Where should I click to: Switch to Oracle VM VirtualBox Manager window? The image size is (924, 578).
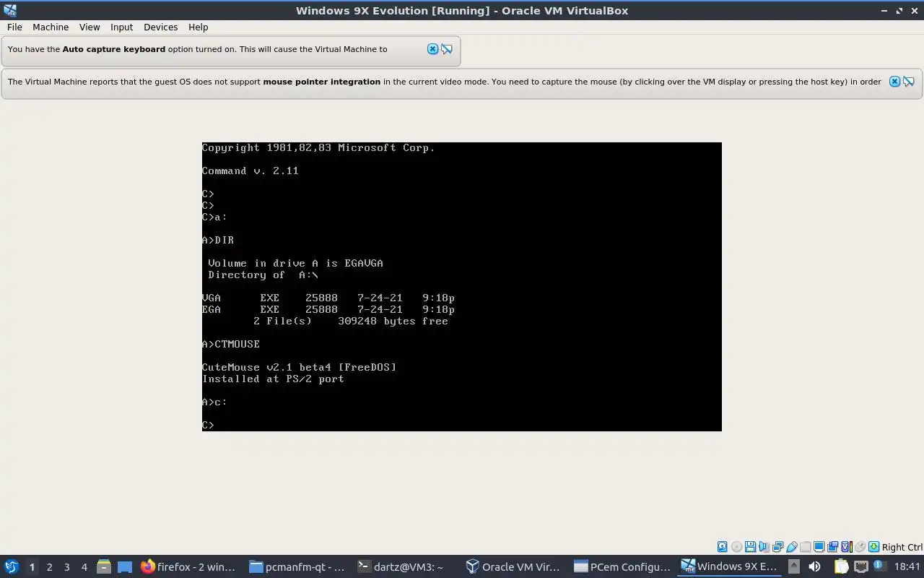[x=514, y=566]
